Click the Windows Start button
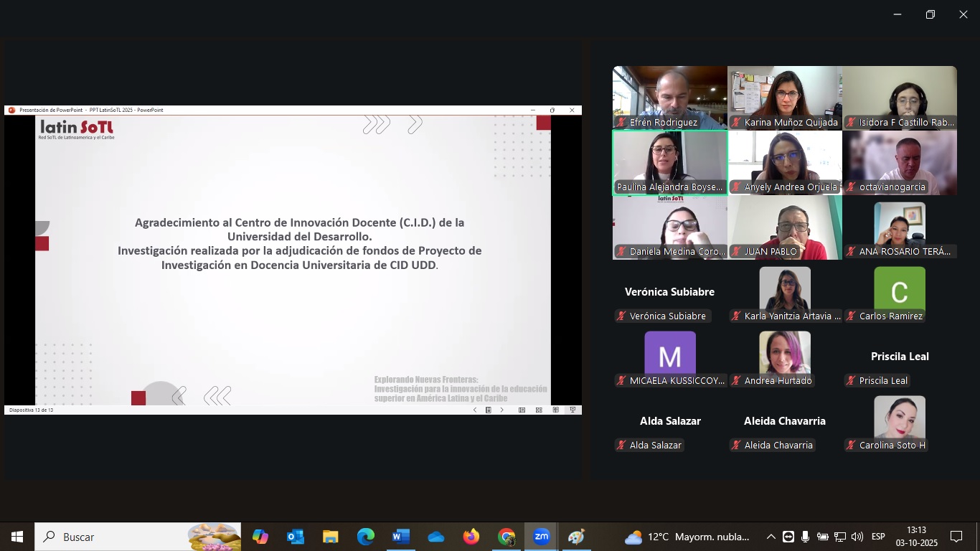The width and height of the screenshot is (980, 551). pyautogui.click(x=17, y=537)
